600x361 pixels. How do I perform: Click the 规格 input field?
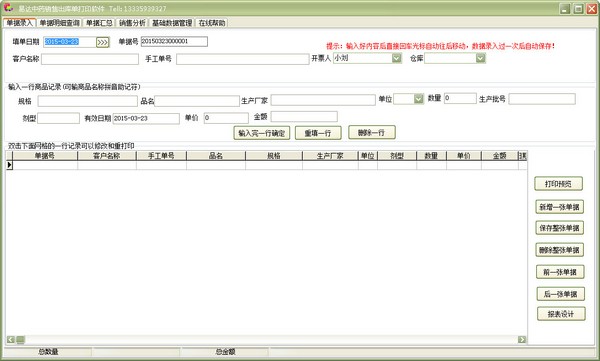tap(87, 101)
